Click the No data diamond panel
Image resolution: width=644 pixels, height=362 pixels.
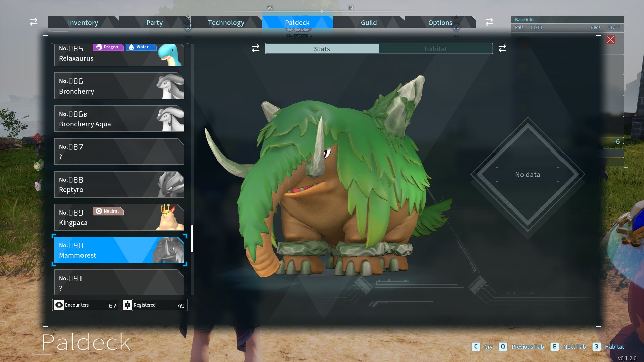pyautogui.click(x=528, y=175)
